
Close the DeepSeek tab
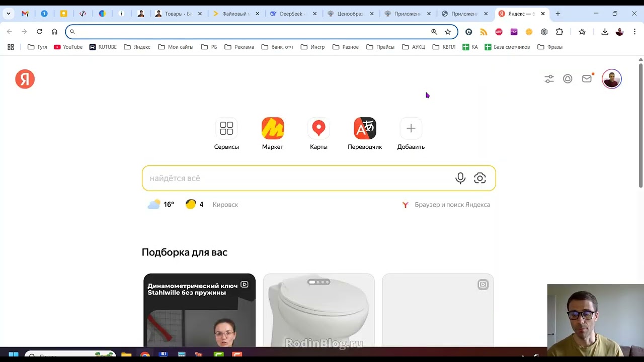click(x=315, y=14)
